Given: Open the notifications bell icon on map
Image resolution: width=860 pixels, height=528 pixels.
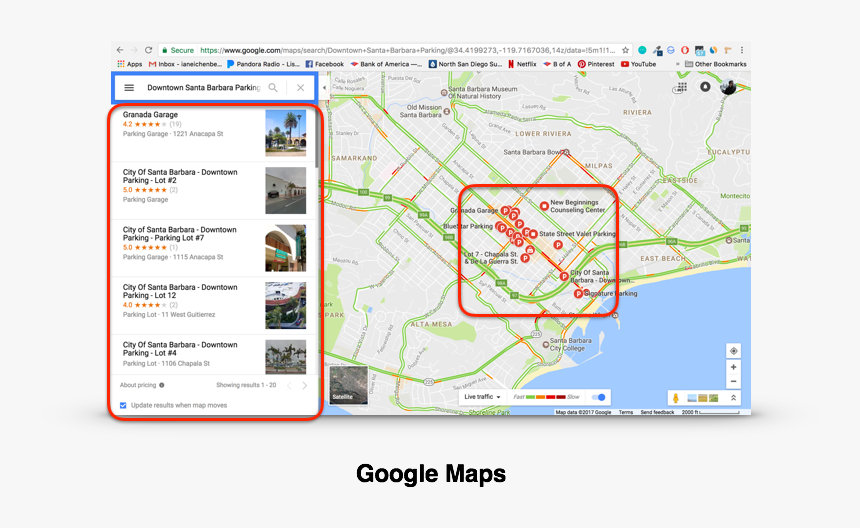Looking at the screenshot, I should pyautogui.click(x=705, y=87).
